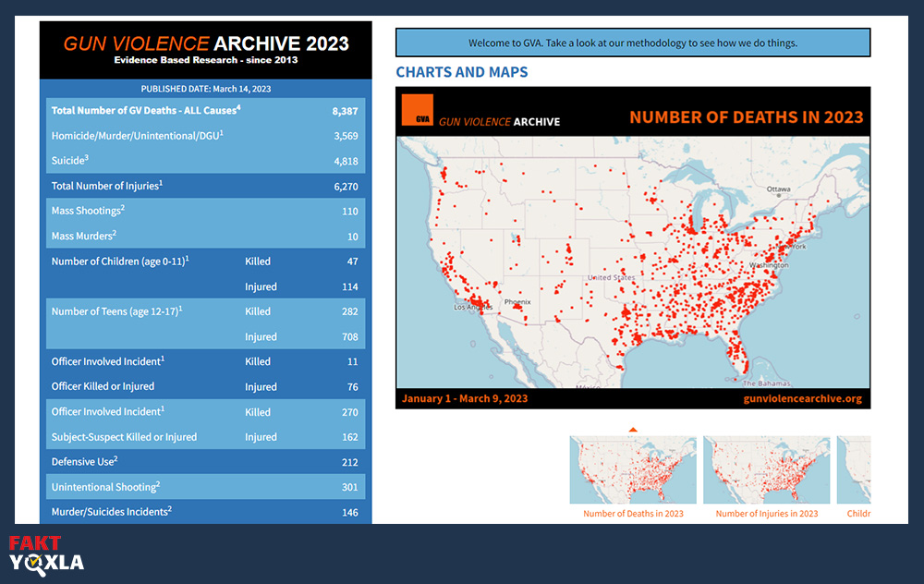Click the 'Phoenix' label on the map
Image resolution: width=924 pixels, height=584 pixels.
[517, 302]
